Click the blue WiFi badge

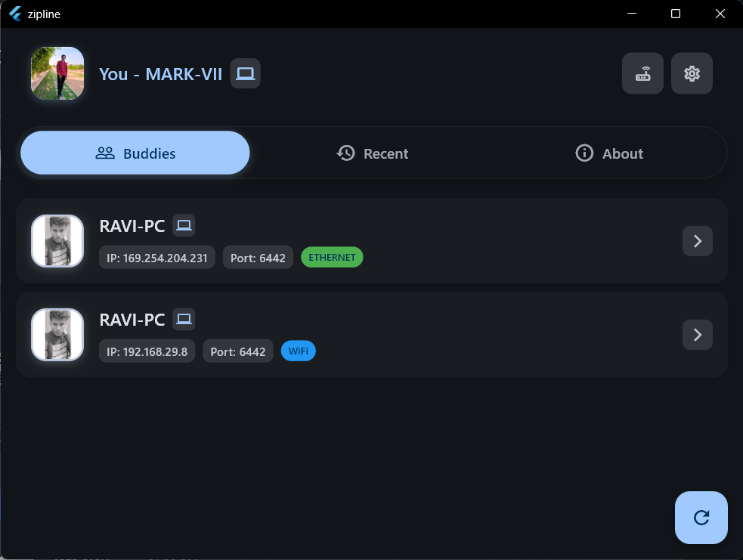(298, 351)
